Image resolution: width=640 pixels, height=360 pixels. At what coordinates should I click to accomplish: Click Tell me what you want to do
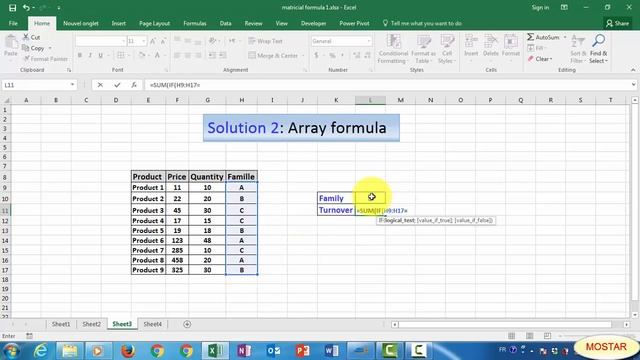tap(422, 23)
